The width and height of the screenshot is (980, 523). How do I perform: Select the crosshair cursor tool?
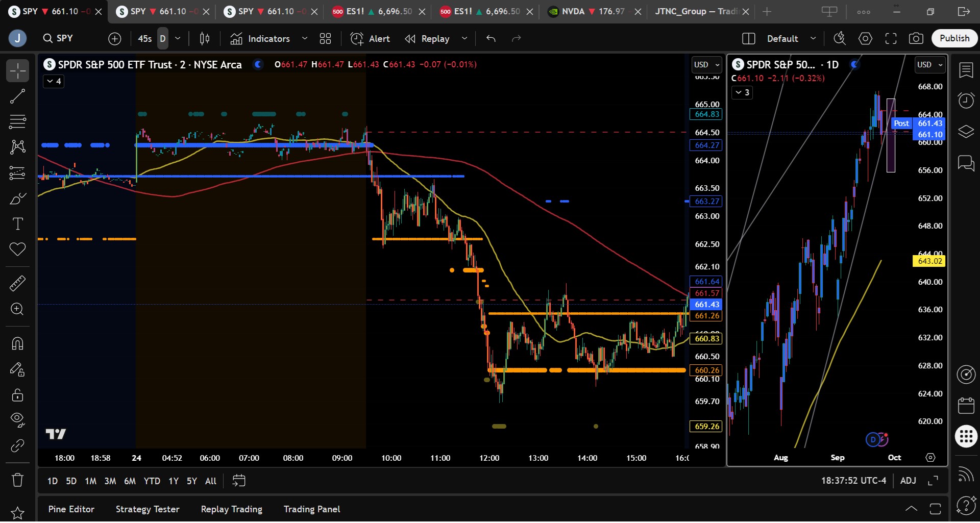(x=17, y=71)
